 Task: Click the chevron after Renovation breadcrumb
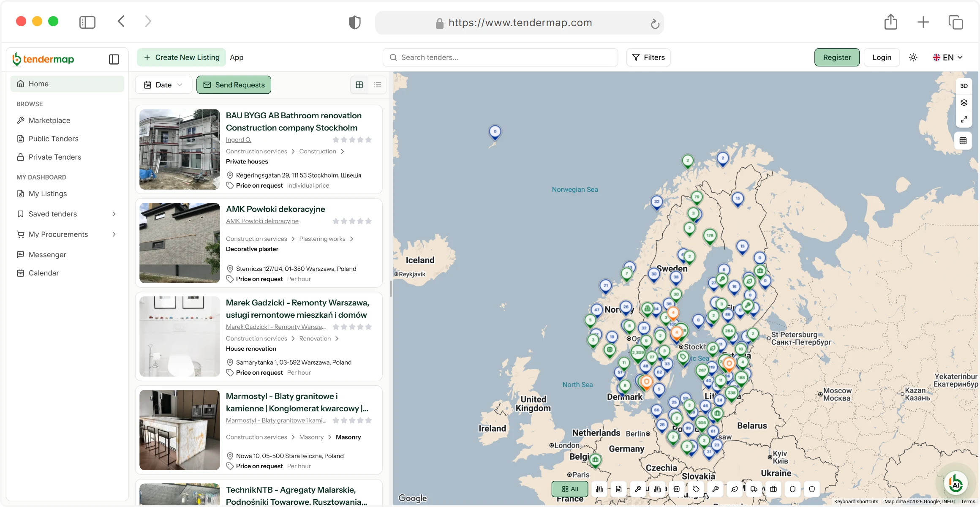pos(337,339)
